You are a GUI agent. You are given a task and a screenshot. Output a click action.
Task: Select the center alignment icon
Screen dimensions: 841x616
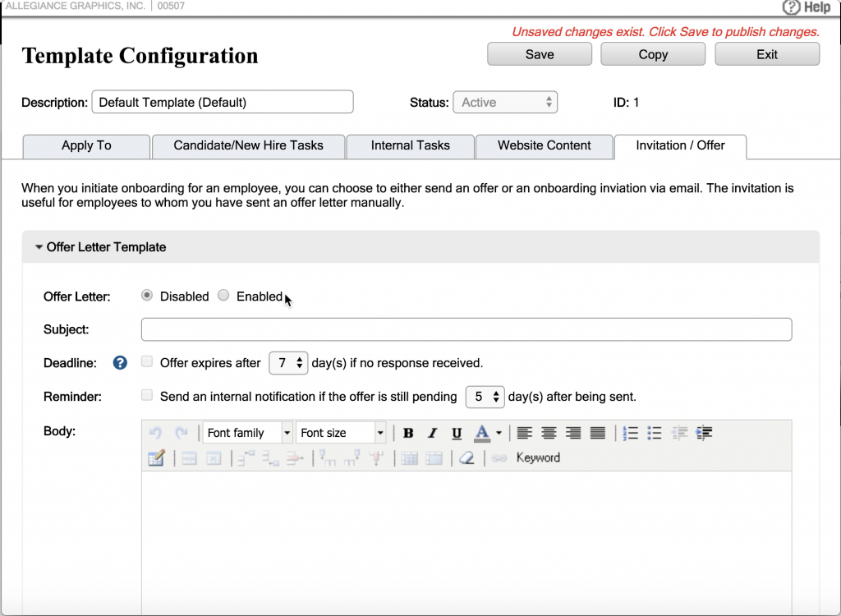pos(548,432)
